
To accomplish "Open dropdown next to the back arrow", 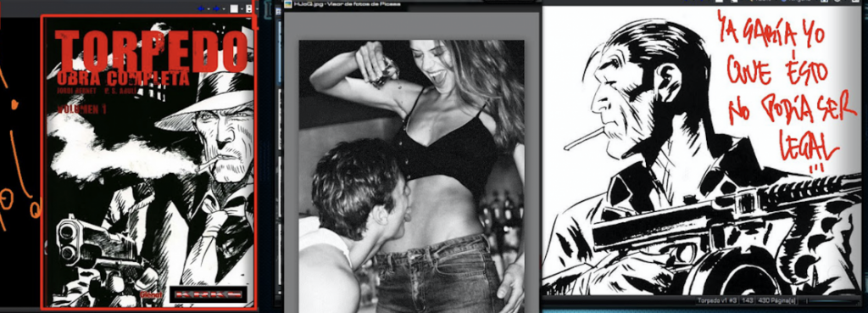I will pyautogui.click(x=209, y=8).
